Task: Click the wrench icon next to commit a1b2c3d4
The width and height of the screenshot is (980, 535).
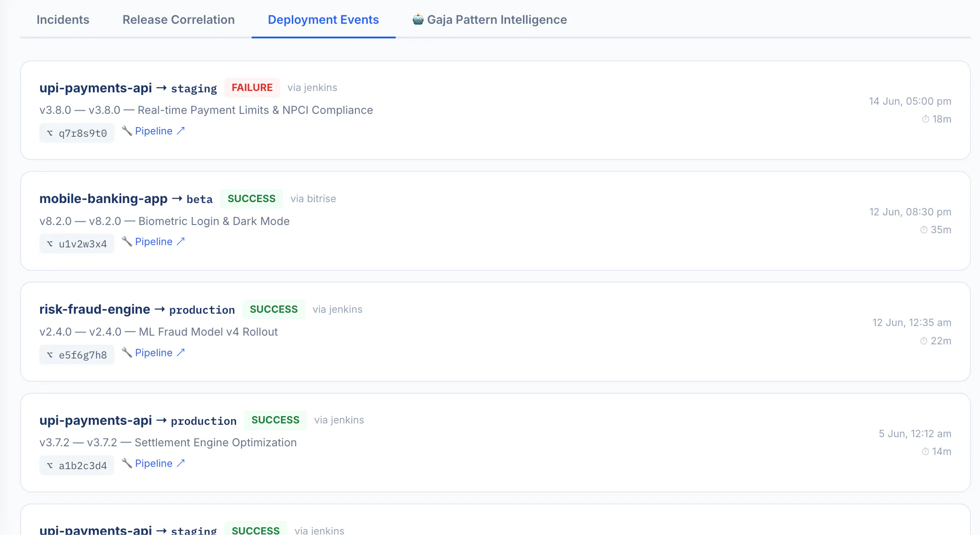Action: (x=127, y=463)
